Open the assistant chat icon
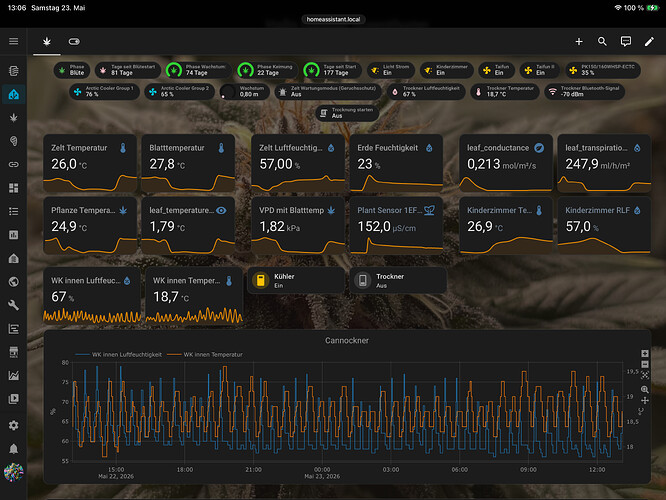This screenshot has width=666, height=500. tap(626, 41)
